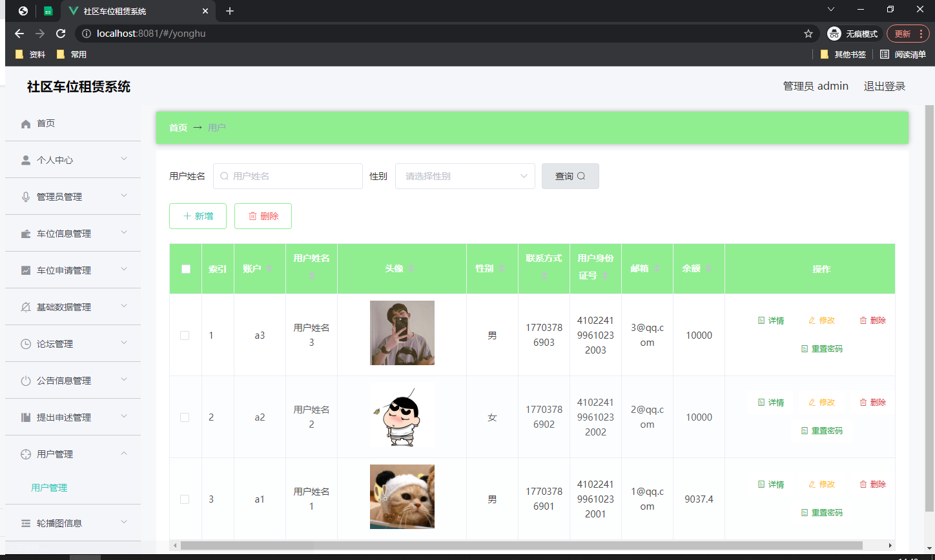Click 退出登录 to log out

[x=885, y=86]
